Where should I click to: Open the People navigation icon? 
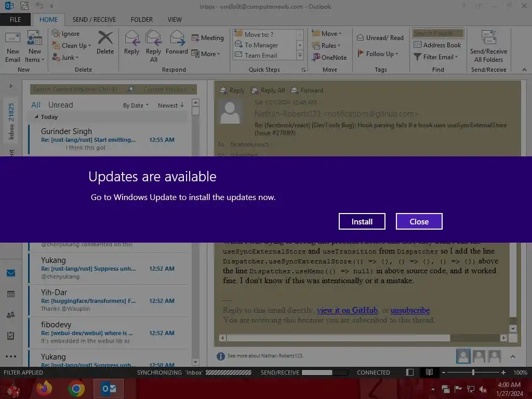11,315
